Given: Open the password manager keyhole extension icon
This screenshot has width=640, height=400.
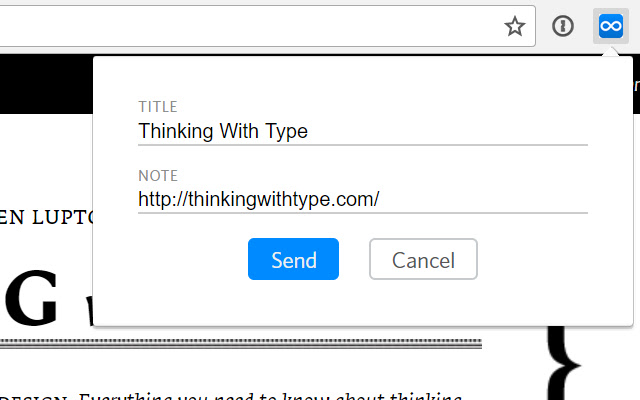Looking at the screenshot, I should [563, 27].
